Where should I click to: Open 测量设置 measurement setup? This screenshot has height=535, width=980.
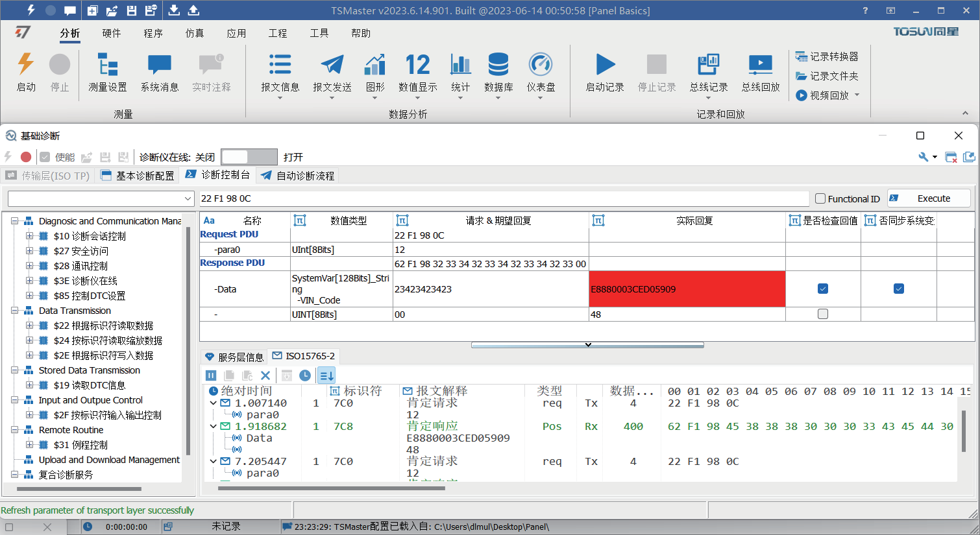coord(108,65)
